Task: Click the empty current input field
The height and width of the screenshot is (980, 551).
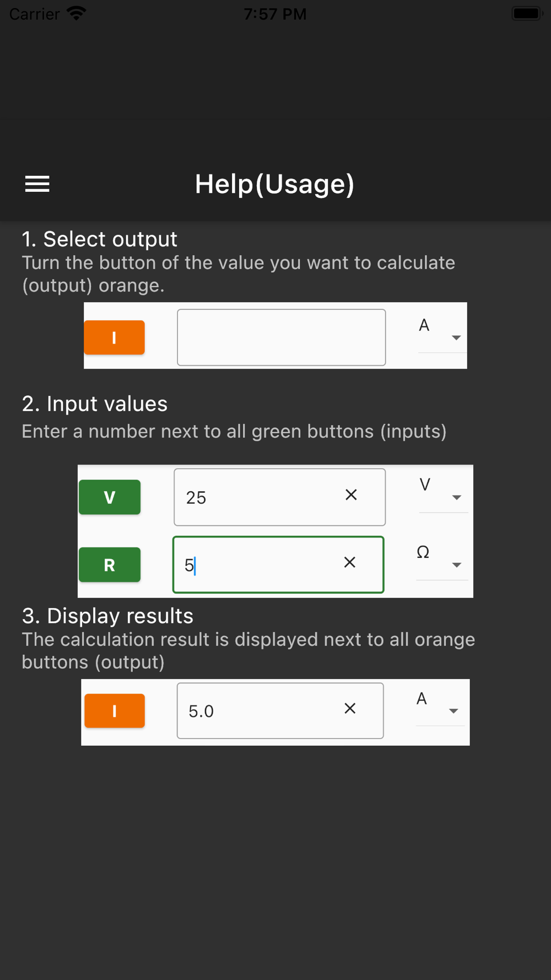Action: (x=281, y=337)
